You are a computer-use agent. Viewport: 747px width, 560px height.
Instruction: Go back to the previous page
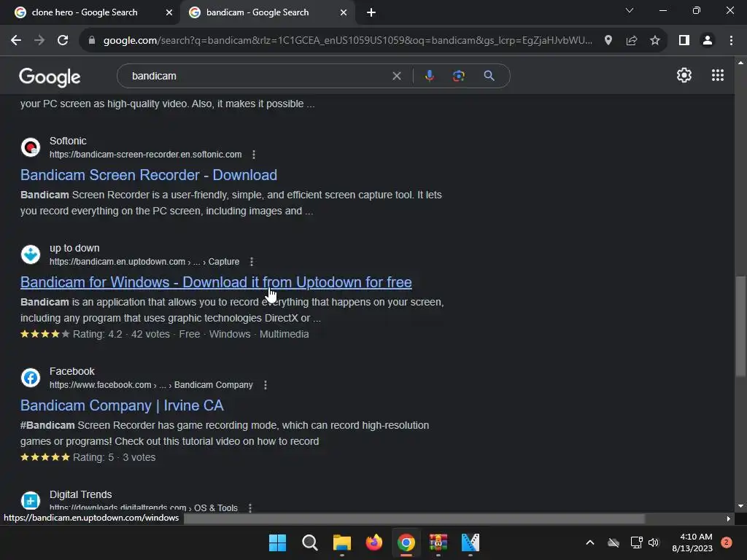coord(16,41)
